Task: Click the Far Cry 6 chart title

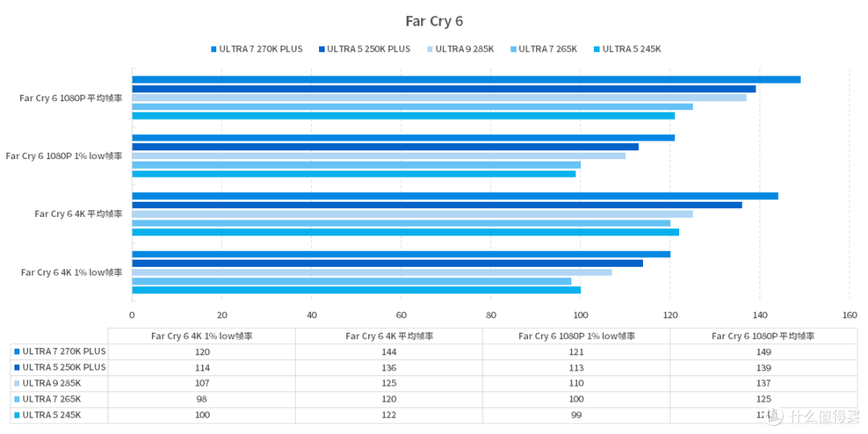Action: [x=434, y=22]
